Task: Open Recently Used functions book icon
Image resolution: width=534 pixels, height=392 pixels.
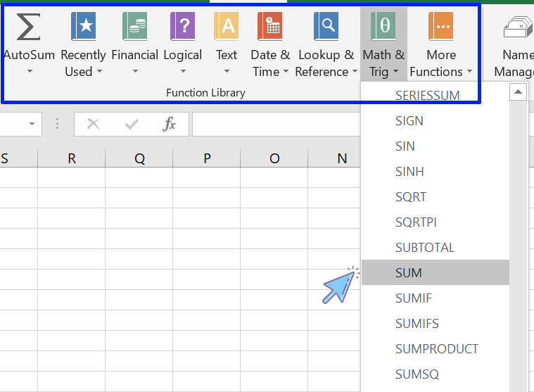Action: [x=84, y=26]
